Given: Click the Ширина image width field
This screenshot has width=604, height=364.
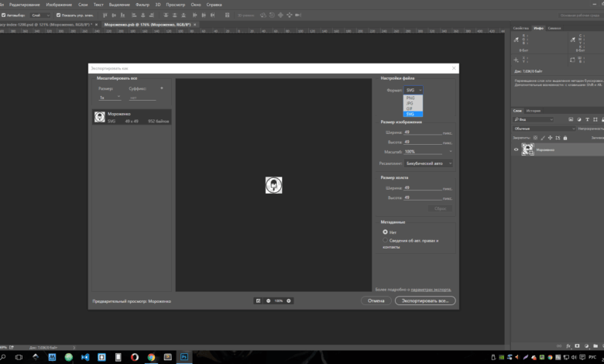Looking at the screenshot, I should [423, 132].
